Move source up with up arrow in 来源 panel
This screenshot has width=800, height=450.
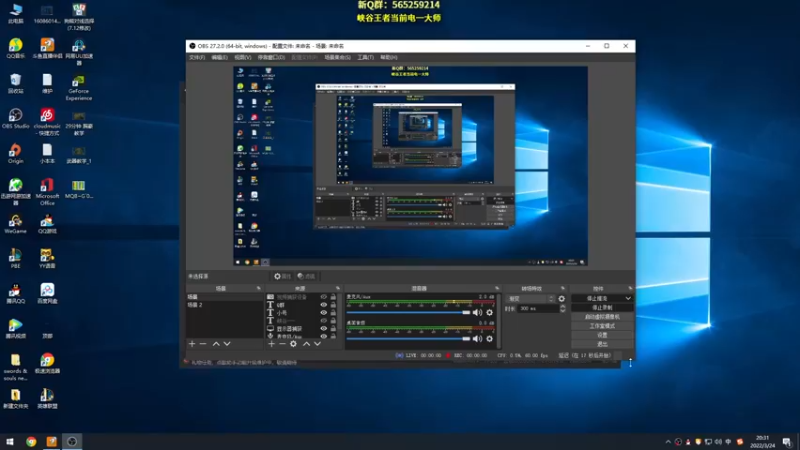[x=306, y=344]
